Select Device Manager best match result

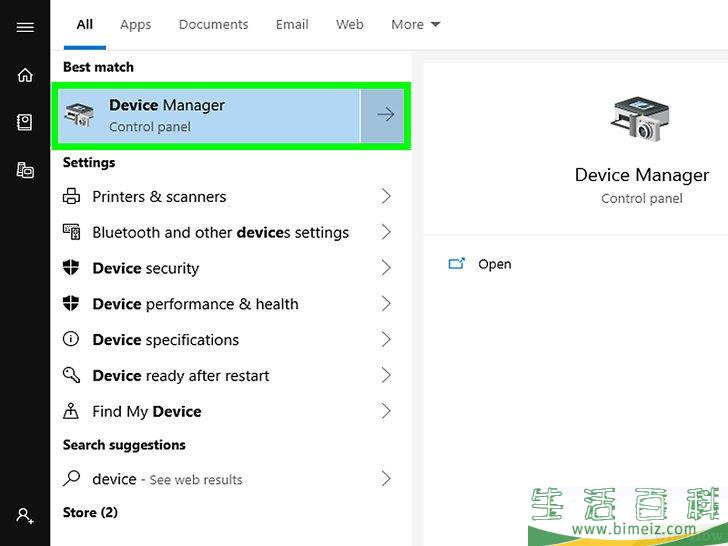point(209,116)
